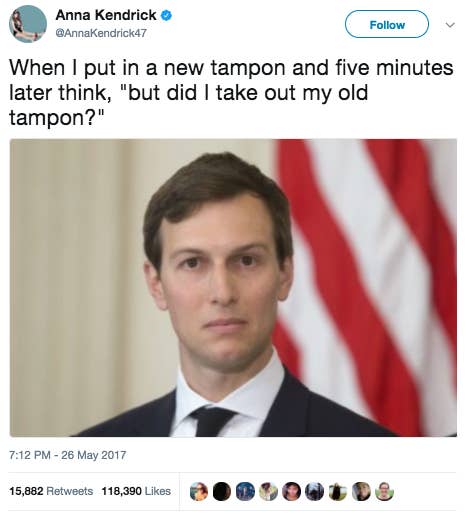Open the @AnnaKendrick47 handle link
This screenshot has height=520, width=470.
[101, 33]
